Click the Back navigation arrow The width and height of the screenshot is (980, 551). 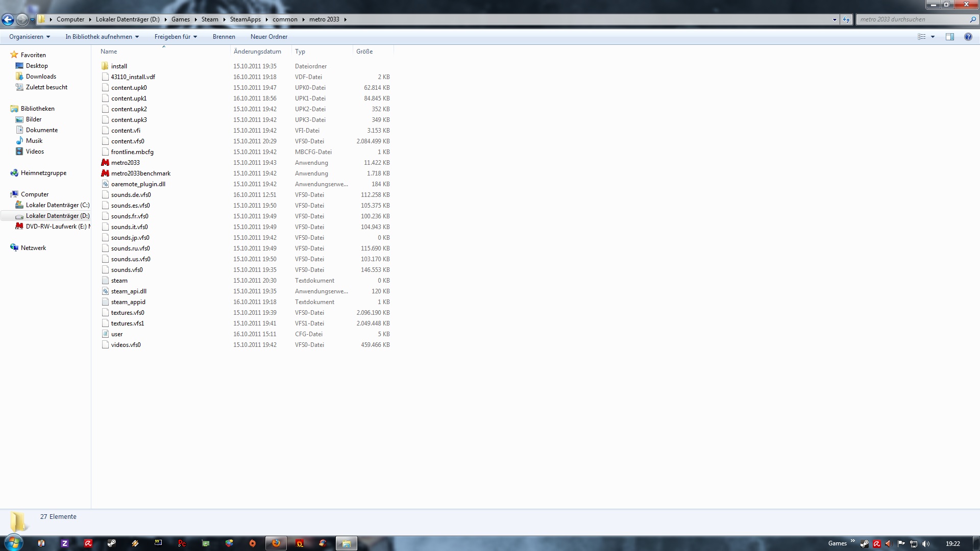(8, 19)
